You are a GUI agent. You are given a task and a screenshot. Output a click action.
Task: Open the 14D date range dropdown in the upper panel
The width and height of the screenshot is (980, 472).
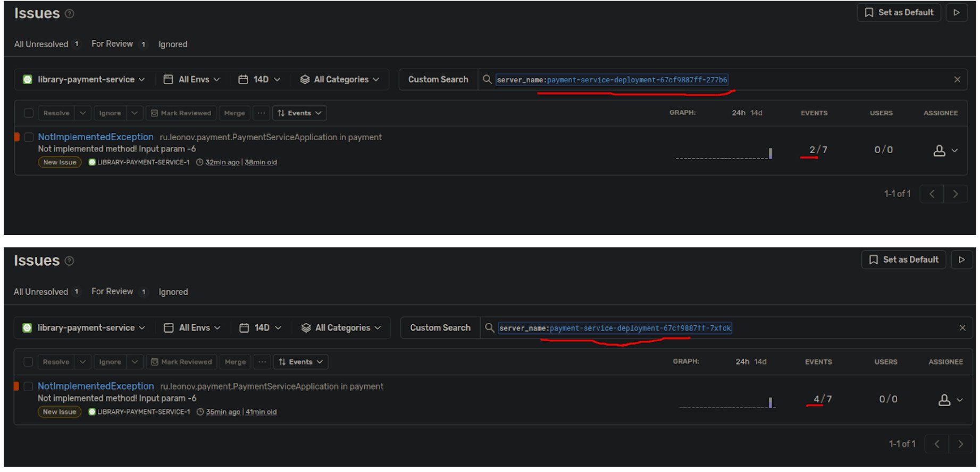tap(259, 80)
